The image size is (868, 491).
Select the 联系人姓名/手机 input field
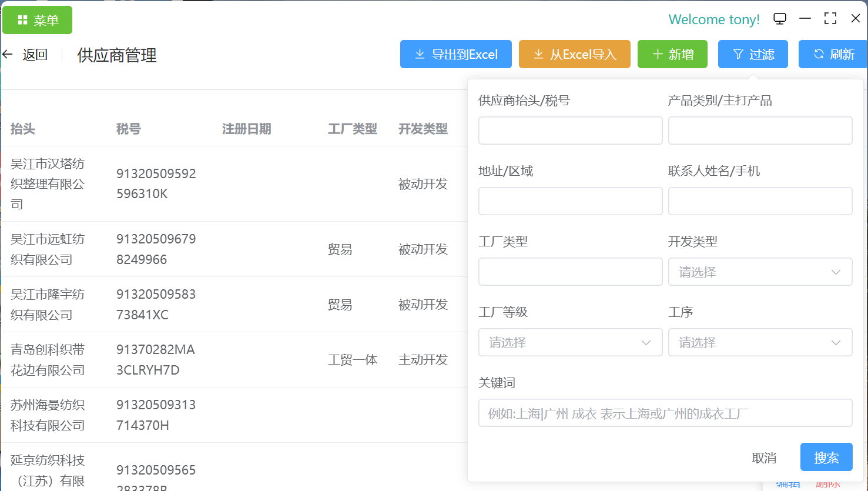click(x=760, y=201)
